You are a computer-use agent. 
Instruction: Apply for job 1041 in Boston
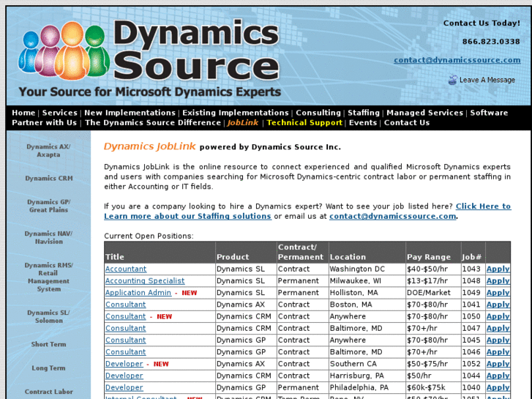(498, 305)
